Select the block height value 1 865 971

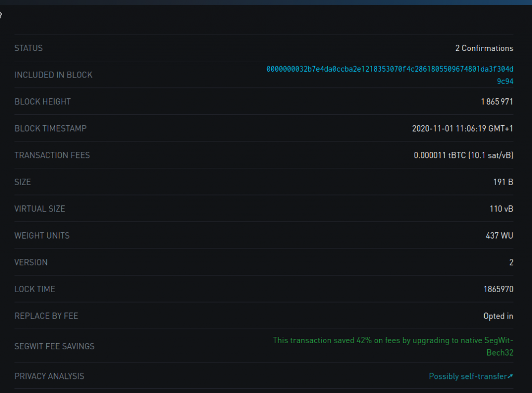(497, 102)
